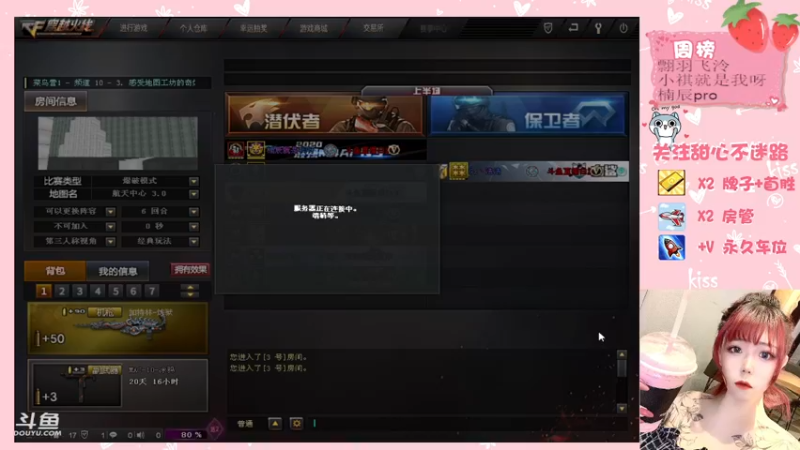The image size is (800, 450).
Task: Select backpack slot 2
Action: click(x=62, y=291)
